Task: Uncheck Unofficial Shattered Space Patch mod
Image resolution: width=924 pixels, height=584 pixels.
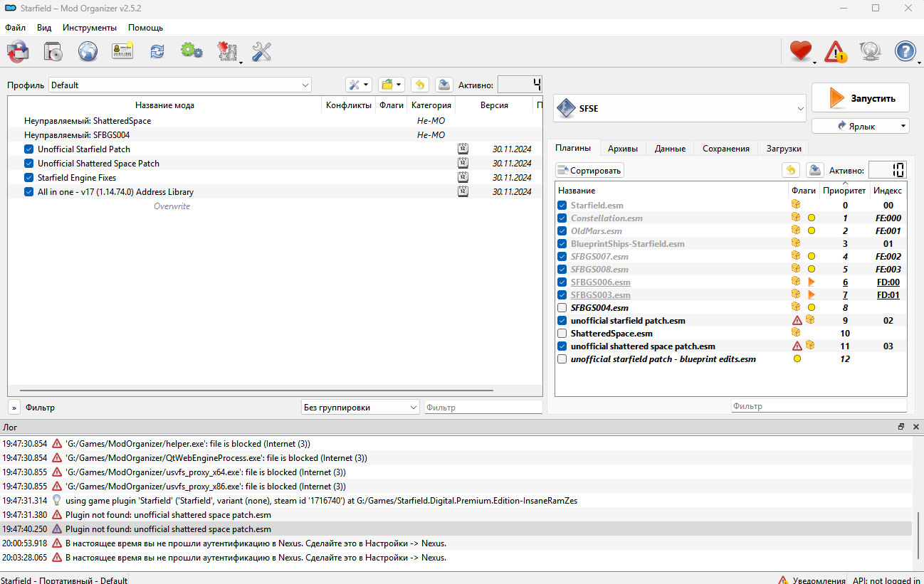Action: 29,164
